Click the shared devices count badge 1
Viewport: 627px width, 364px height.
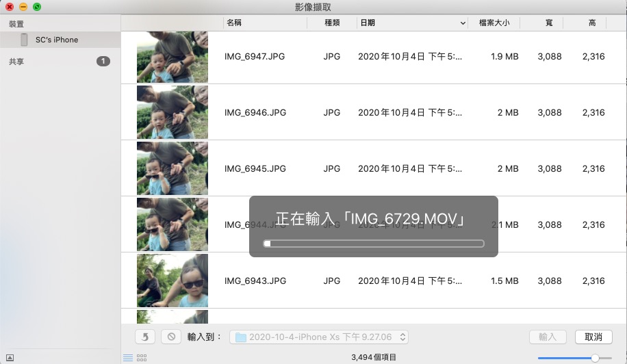click(103, 61)
